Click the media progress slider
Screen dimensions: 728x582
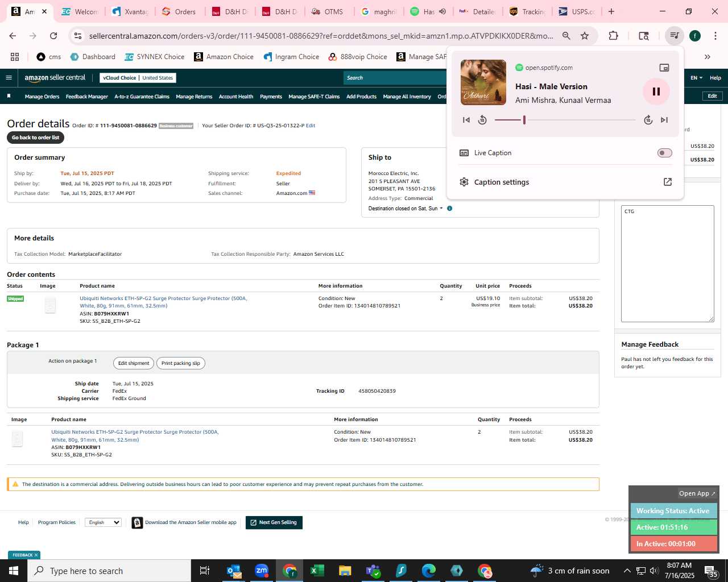565,120
